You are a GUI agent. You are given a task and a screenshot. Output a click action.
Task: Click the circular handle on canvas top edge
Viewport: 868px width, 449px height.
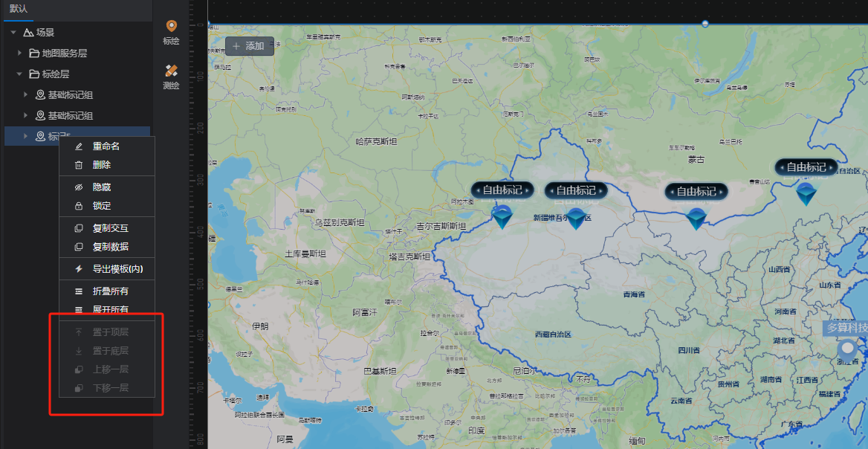705,23
